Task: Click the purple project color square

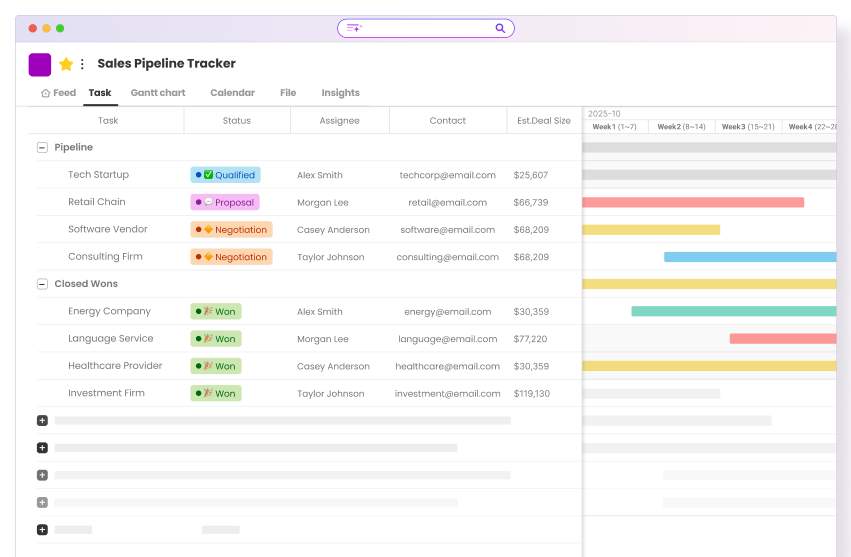Action: pyautogui.click(x=40, y=65)
